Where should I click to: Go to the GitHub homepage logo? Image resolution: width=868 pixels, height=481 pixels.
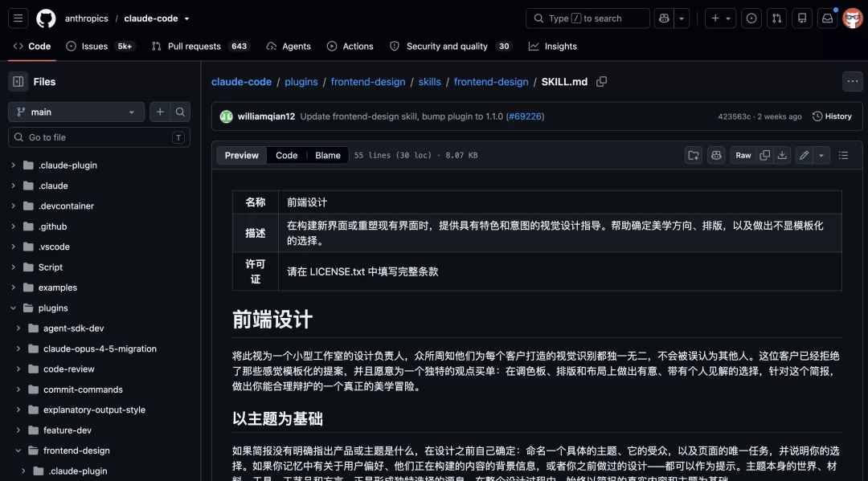tap(46, 18)
